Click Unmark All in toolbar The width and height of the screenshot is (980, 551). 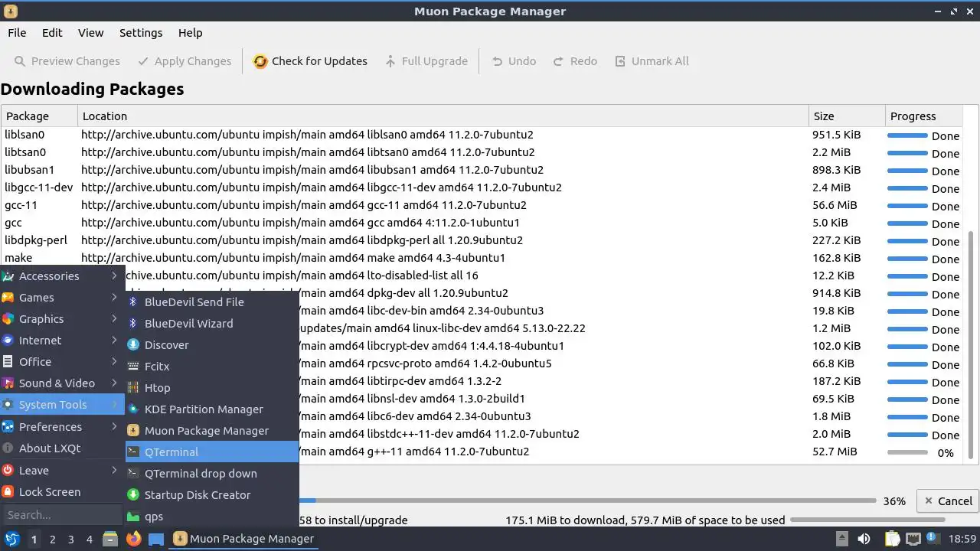pos(652,61)
